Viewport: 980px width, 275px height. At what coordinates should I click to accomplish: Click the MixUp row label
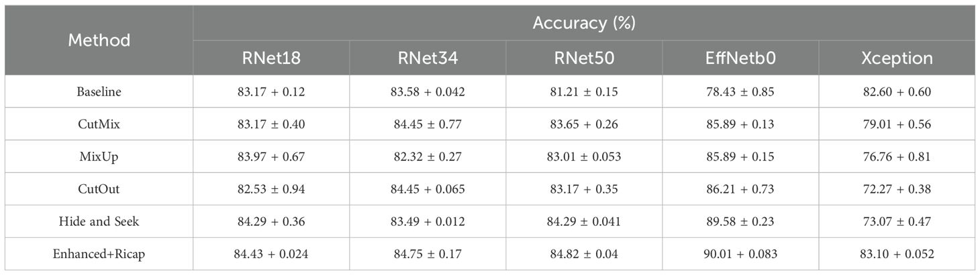(99, 157)
